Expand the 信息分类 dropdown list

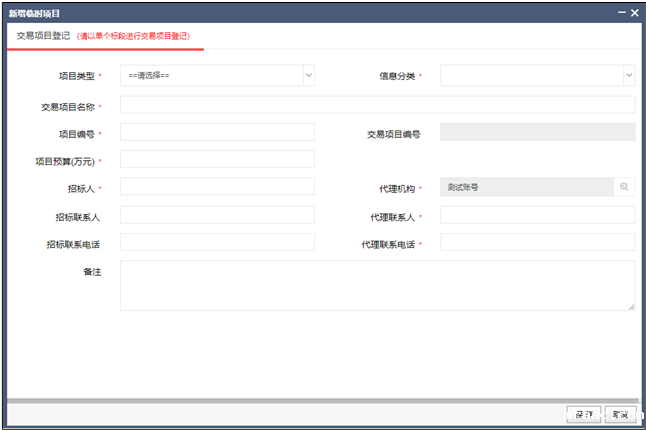point(537,75)
